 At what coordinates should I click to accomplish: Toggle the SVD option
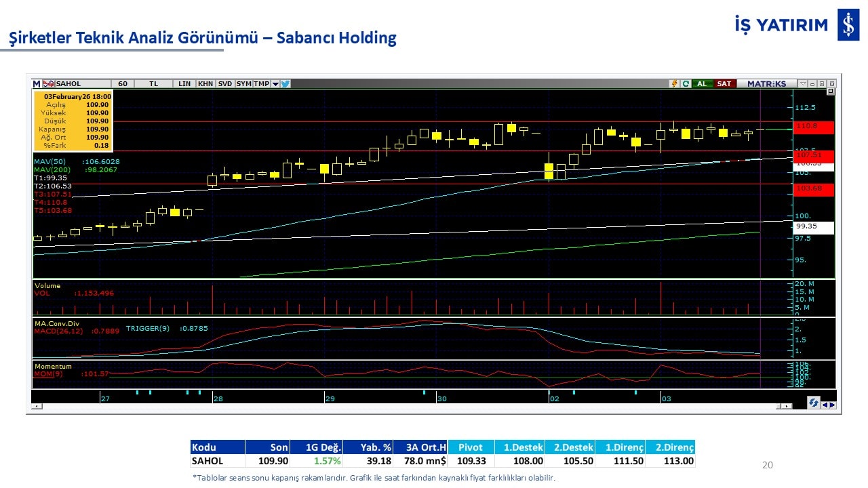pos(225,84)
